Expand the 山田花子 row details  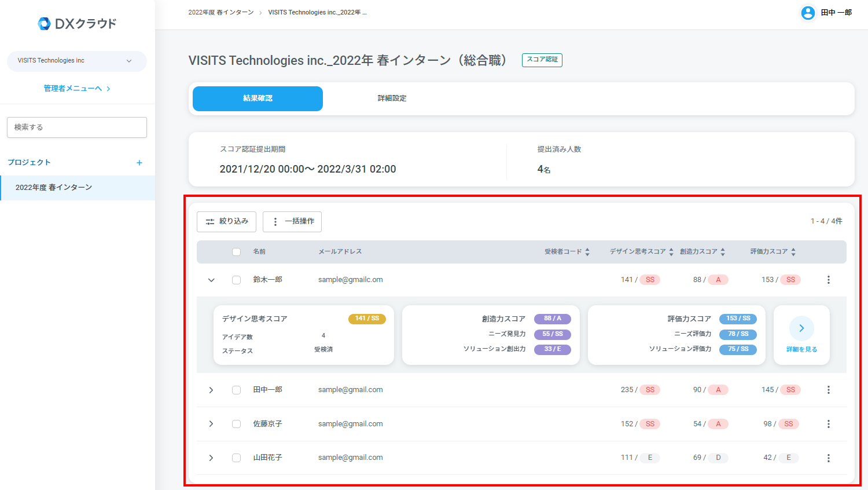click(x=211, y=458)
